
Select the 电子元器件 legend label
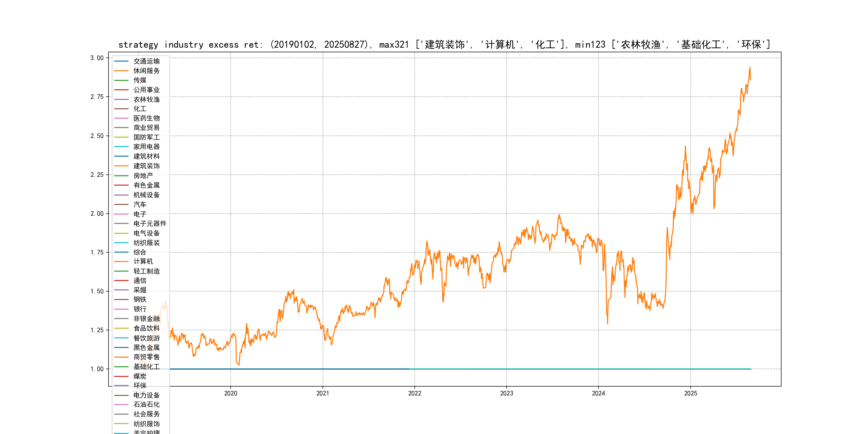149,223
